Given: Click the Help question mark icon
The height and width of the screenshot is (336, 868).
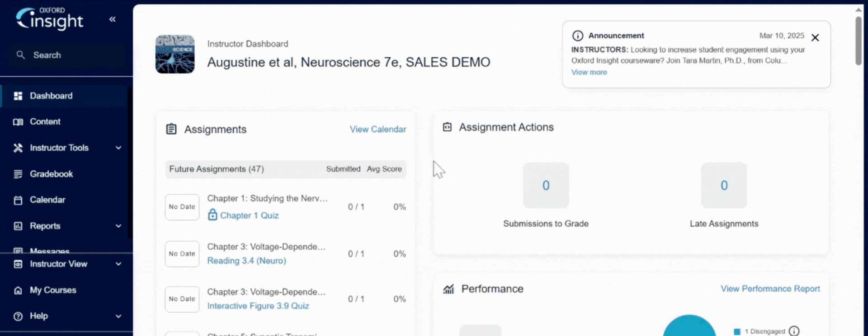Looking at the screenshot, I should tap(18, 316).
